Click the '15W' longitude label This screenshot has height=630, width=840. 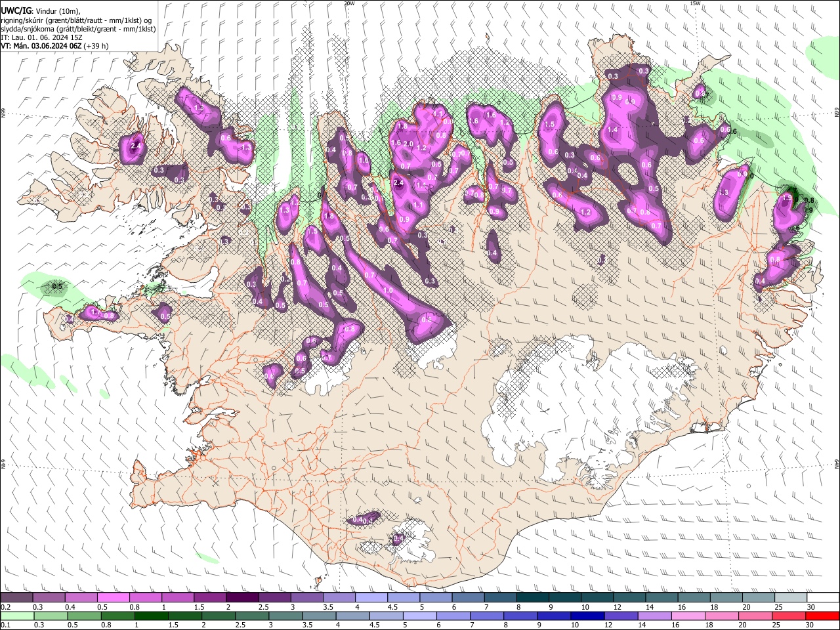(x=695, y=3)
